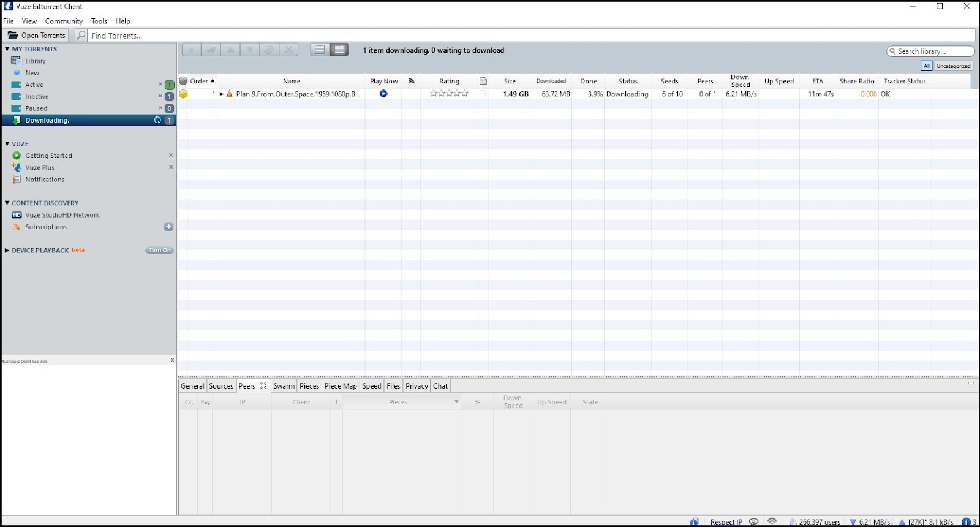Click the 266,397 users status entry

[x=815, y=521]
